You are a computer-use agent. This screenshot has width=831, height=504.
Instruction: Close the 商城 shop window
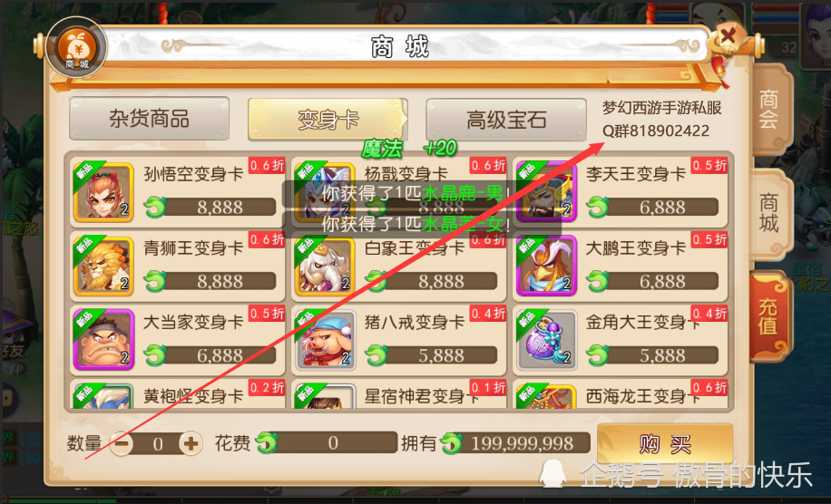click(728, 36)
